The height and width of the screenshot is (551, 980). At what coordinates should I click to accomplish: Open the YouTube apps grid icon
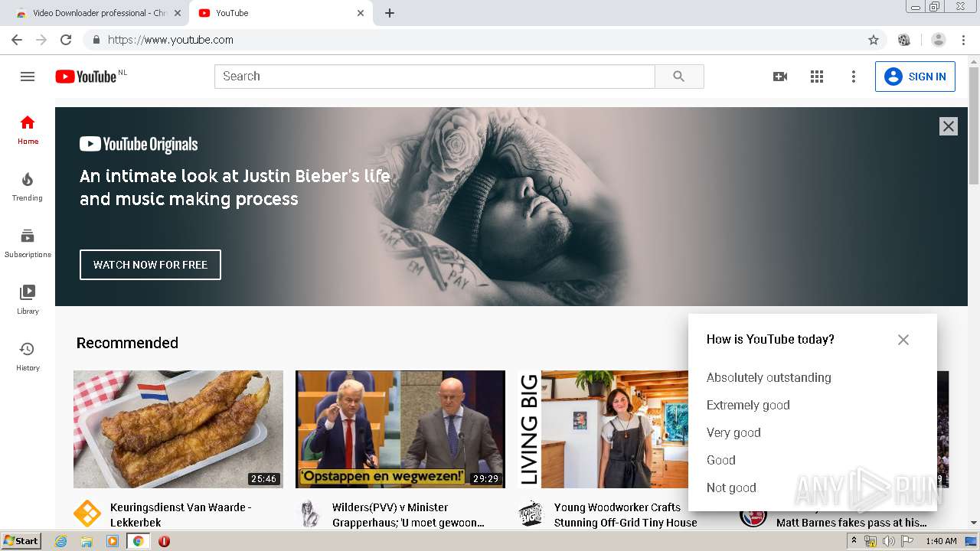tap(817, 77)
